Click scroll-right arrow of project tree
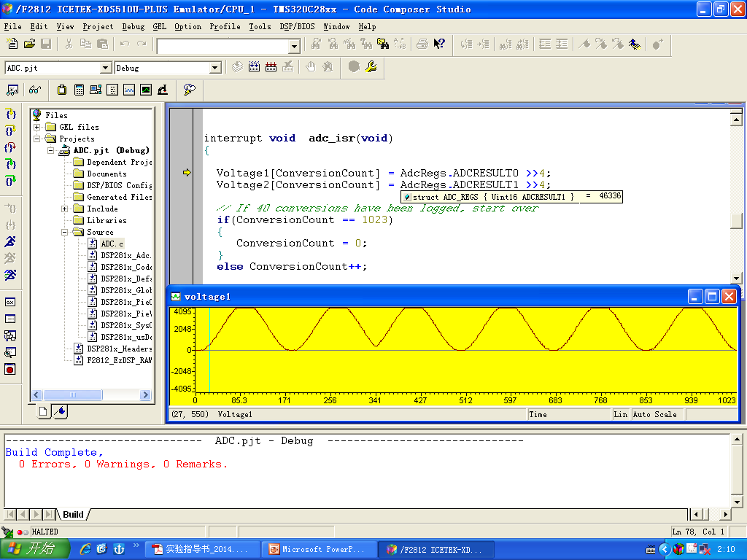The width and height of the screenshot is (747, 560). 146,394
